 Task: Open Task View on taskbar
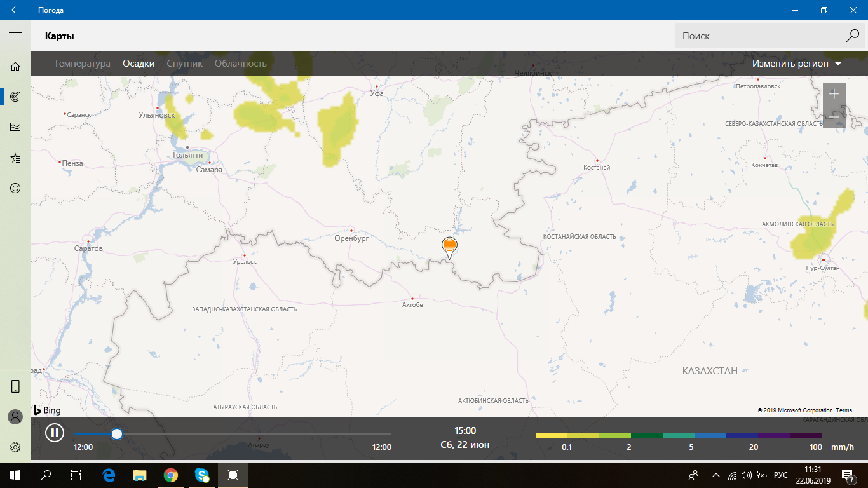click(76, 475)
